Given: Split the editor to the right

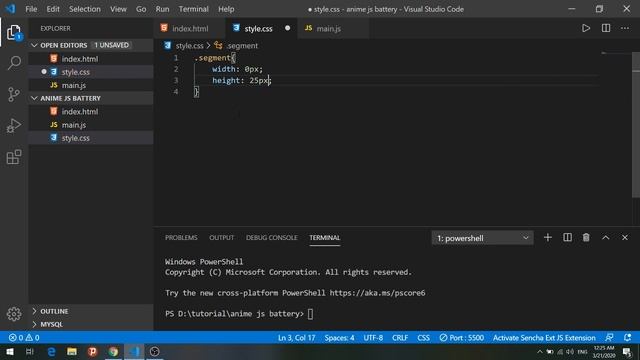Looking at the screenshot, I should (x=606, y=28).
